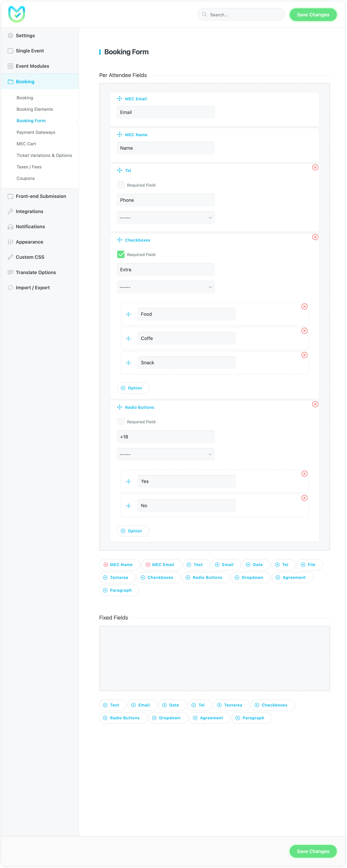Click move handle icon beside Yes option
The image size is (347, 868).
[128, 481]
